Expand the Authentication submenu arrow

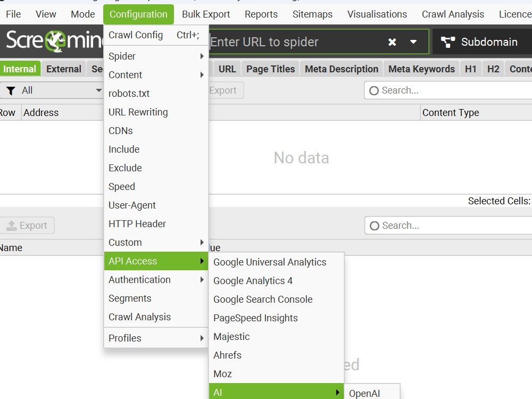point(202,280)
